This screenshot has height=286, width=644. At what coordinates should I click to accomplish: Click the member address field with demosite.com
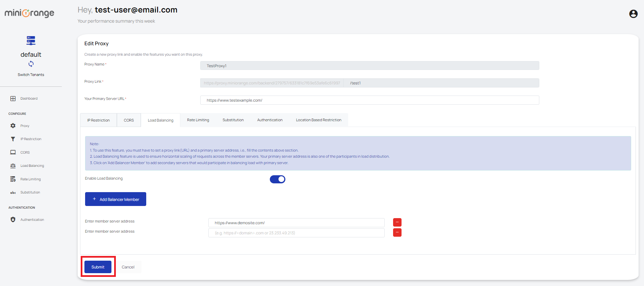(x=296, y=223)
